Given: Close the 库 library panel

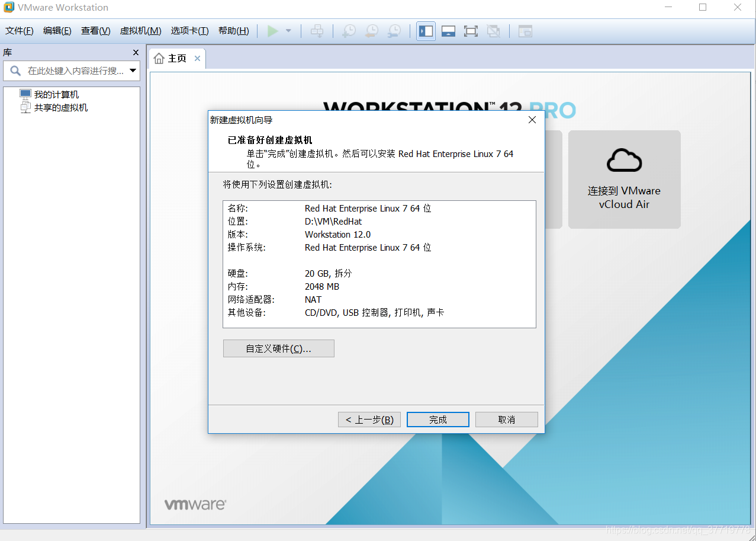Looking at the screenshot, I should 136,52.
